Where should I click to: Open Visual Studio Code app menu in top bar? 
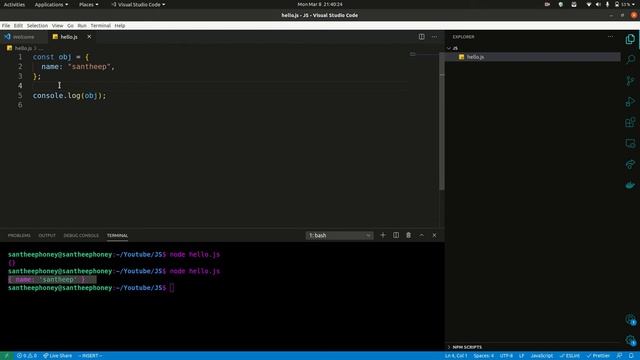click(x=138, y=4)
